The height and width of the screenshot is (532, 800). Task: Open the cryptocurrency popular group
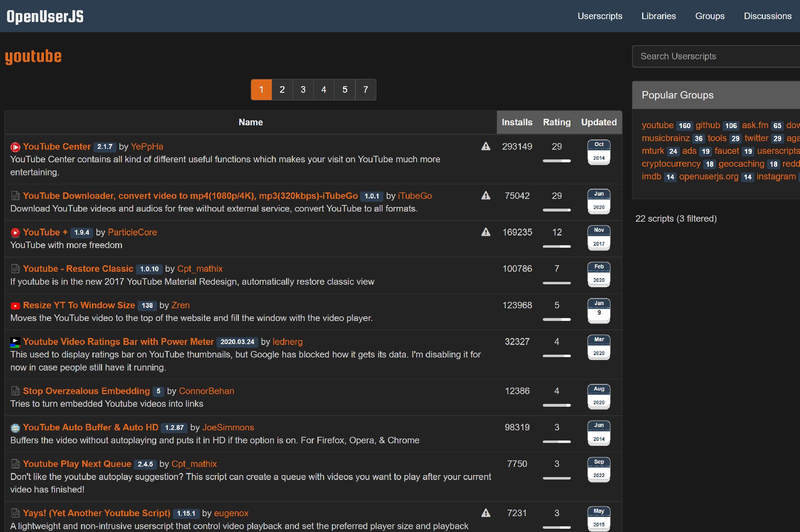pyautogui.click(x=671, y=164)
